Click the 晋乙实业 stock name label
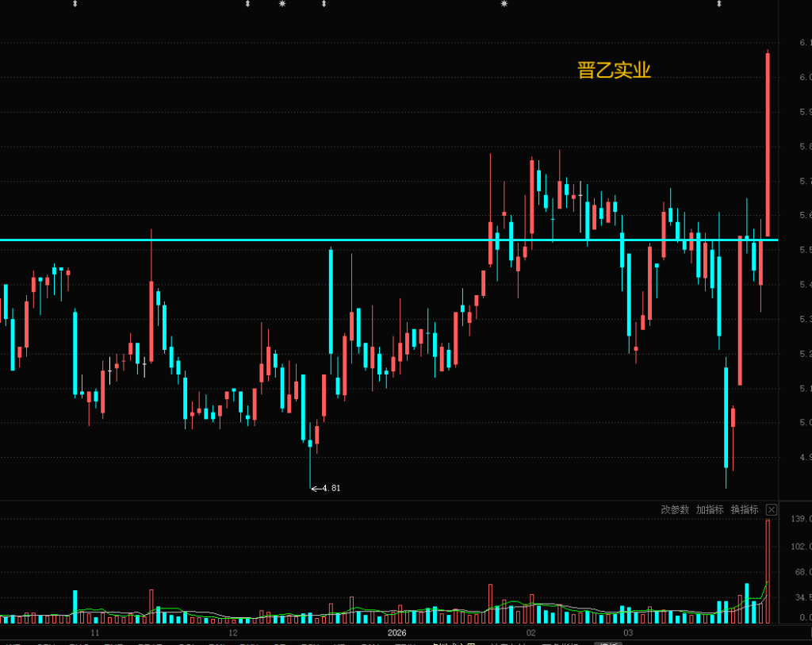The width and height of the screenshot is (812, 645). click(x=614, y=71)
